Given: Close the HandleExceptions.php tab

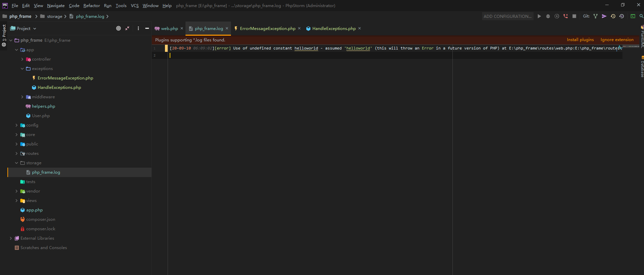Looking at the screenshot, I should point(360,28).
